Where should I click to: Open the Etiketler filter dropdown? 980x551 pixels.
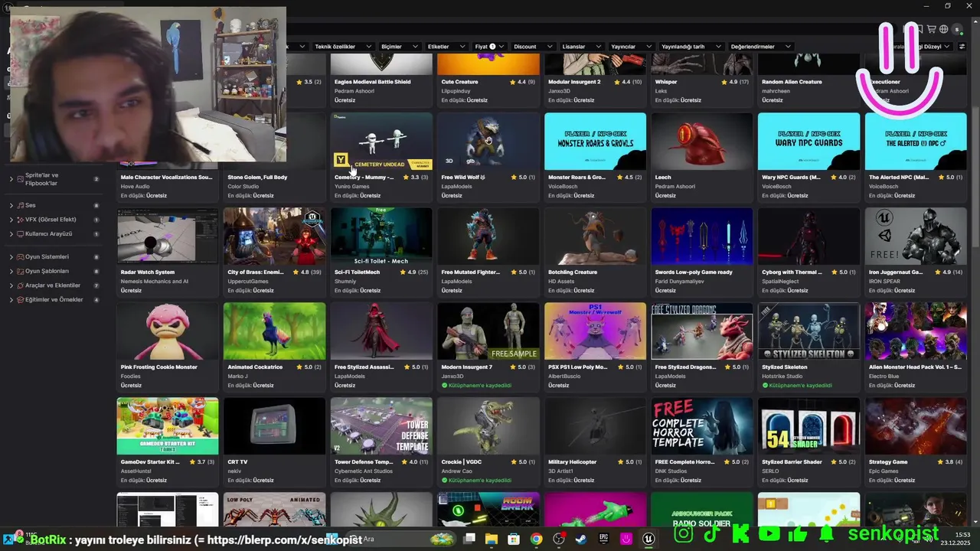pos(448,47)
